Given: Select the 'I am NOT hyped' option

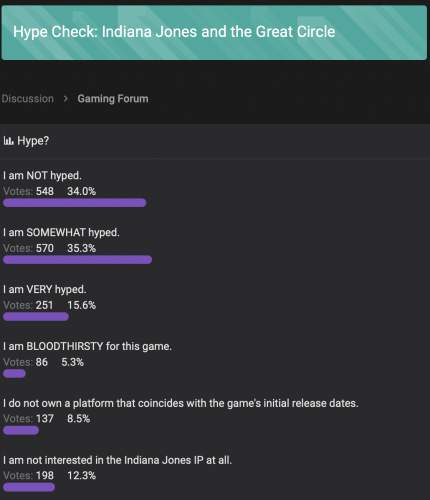Looking at the screenshot, I should [42, 175].
